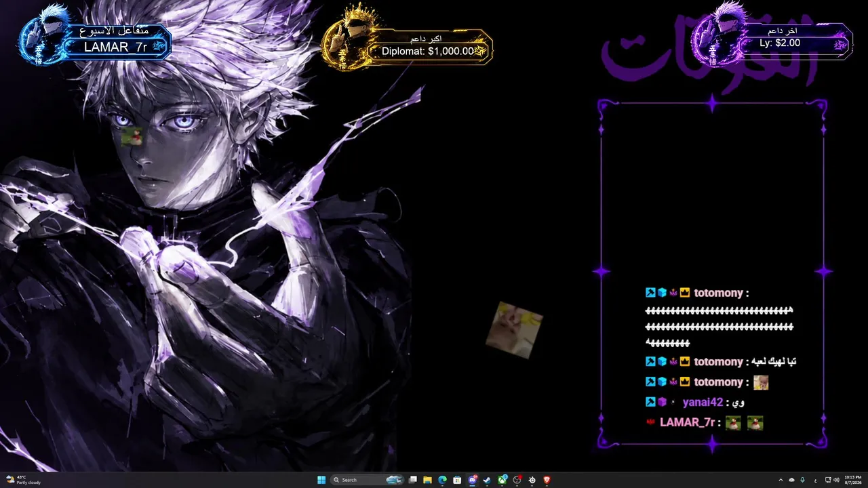Click the LAMAR_7r username in chat

click(x=687, y=422)
